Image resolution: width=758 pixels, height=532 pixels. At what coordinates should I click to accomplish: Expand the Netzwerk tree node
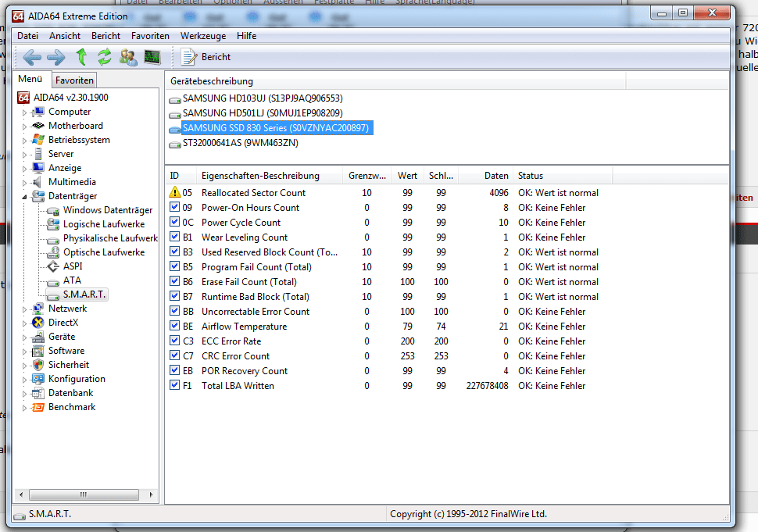(x=24, y=309)
